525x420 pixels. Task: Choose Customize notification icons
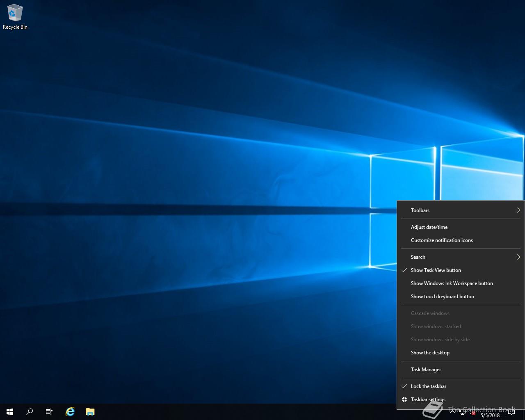[461, 240]
